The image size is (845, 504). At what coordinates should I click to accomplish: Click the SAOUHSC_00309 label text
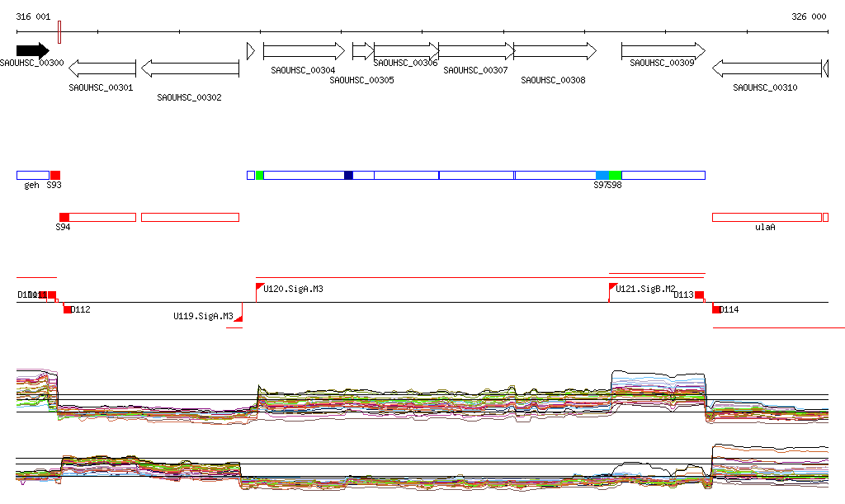coord(662,63)
